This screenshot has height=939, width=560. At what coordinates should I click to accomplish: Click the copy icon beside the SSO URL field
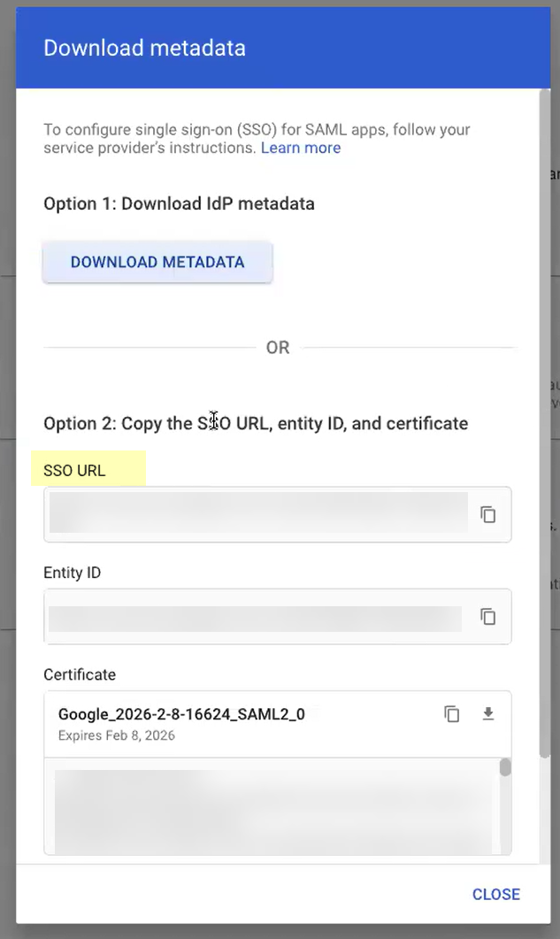point(488,513)
